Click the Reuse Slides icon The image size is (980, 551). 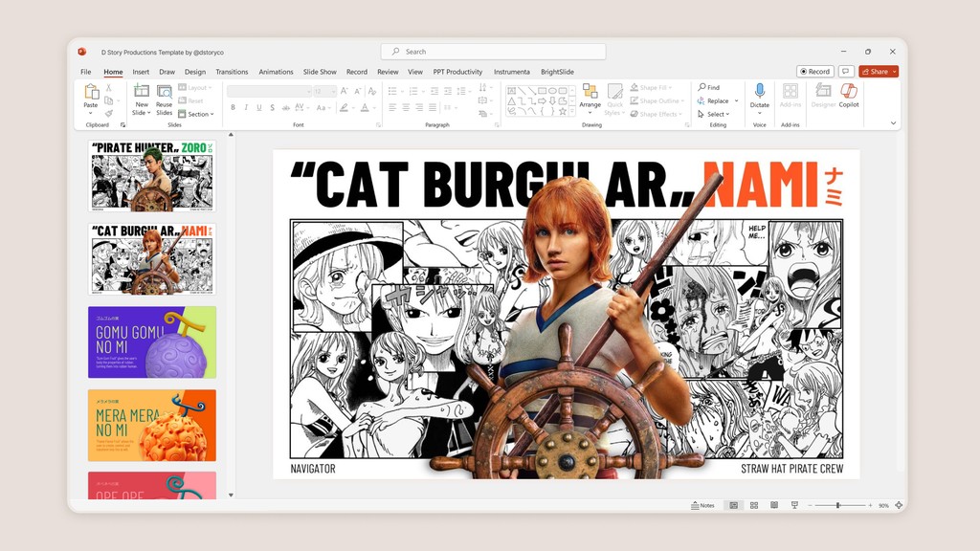(165, 93)
